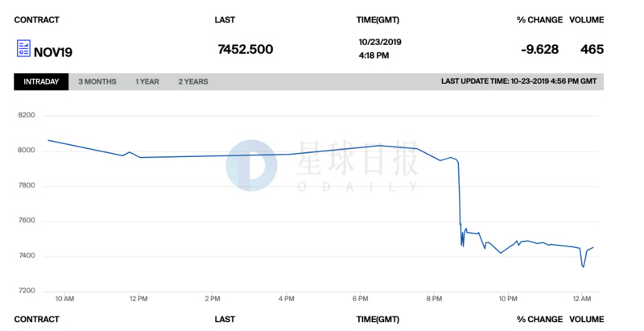Image resolution: width=644 pixels, height=331 pixels.
Task: Click the NOV19 contract name
Action: (55, 51)
